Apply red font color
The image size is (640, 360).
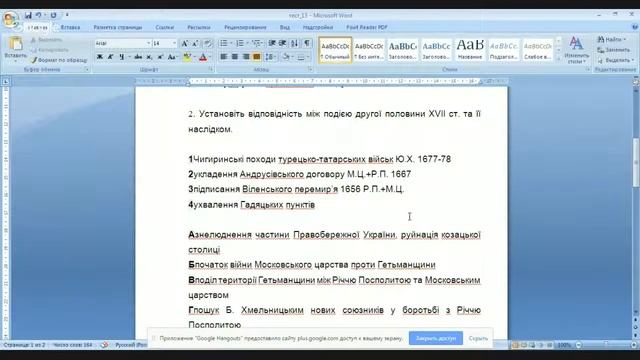[x=203, y=57]
